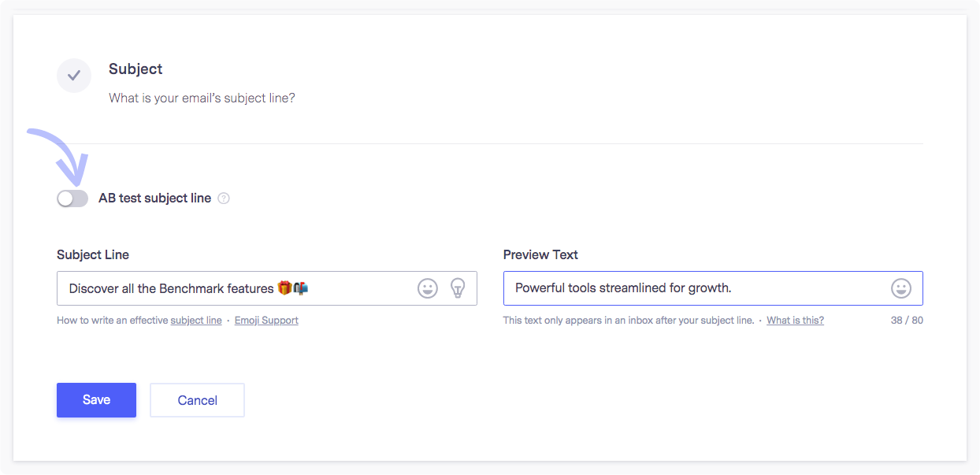
Task: Click the lightbulb suggestion icon
Action: coord(458,288)
